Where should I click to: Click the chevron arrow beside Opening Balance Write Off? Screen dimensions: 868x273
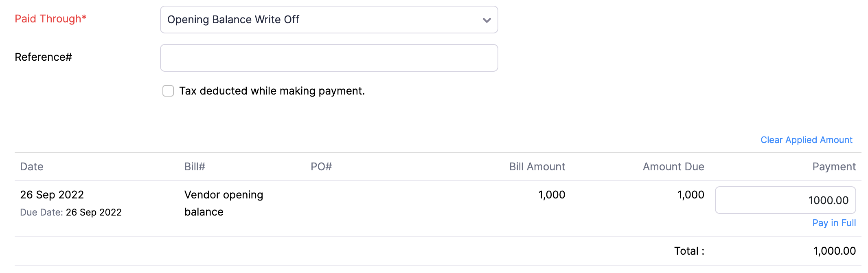tap(487, 20)
